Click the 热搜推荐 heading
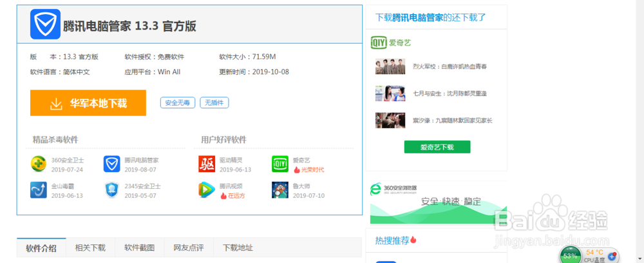Viewport: 644px width, 263px height. (x=392, y=240)
